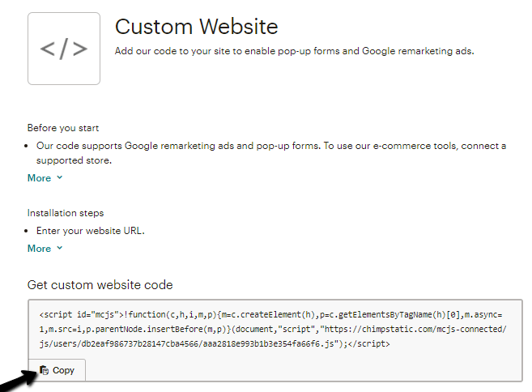Click the Get custom website code heading
The image size is (532, 392).
pyautogui.click(x=100, y=285)
